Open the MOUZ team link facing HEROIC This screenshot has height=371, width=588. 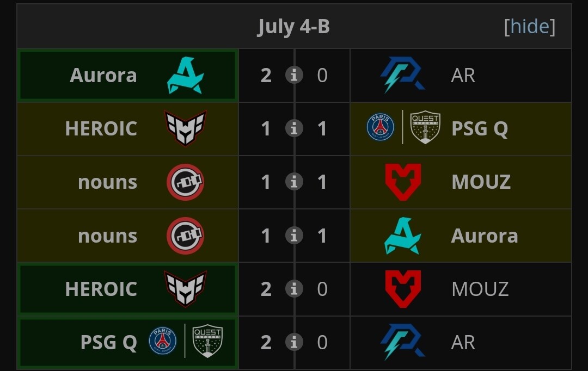pos(480,289)
